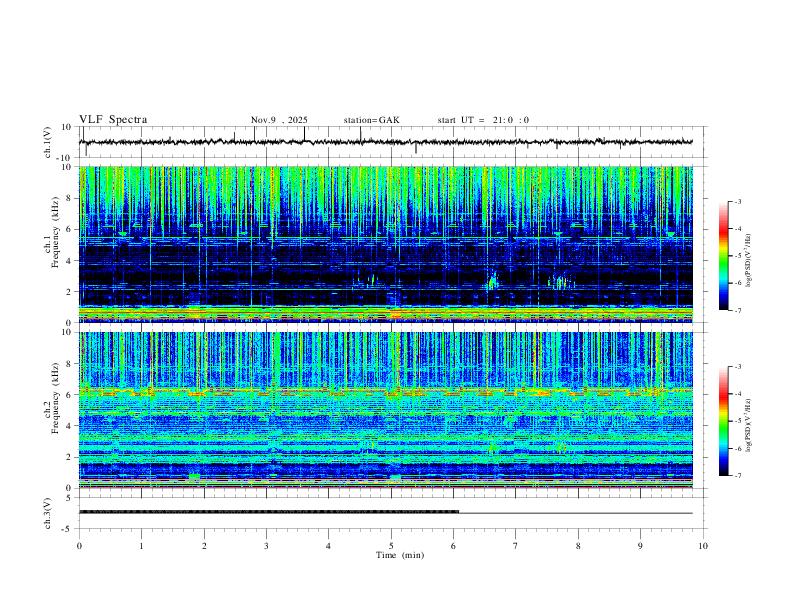Click the 'ch.1(V)' waveform axis label

coord(48,142)
